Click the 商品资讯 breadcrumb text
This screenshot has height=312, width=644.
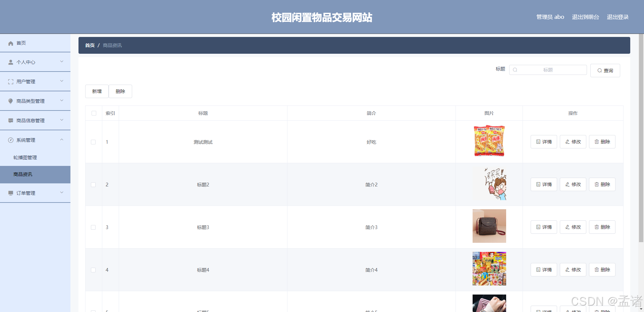click(x=112, y=45)
